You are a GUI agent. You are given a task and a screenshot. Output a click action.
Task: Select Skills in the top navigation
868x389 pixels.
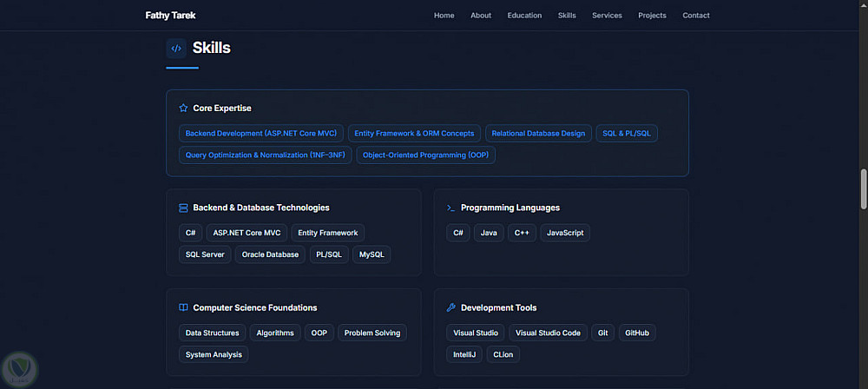click(567, 16)
